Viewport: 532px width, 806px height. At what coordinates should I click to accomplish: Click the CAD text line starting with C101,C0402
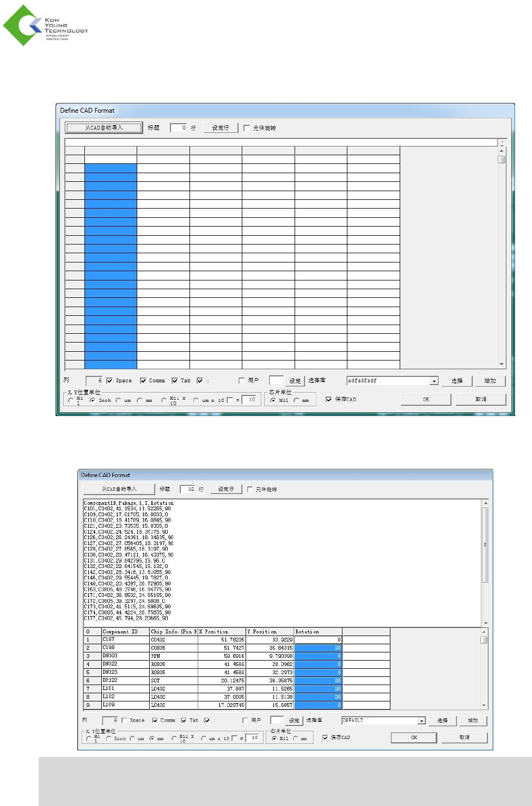[127, 509]
